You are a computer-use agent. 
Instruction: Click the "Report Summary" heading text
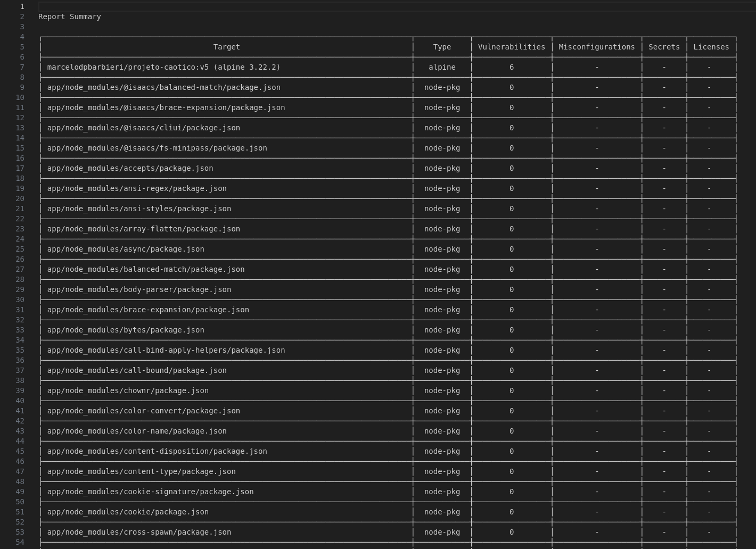69,16
